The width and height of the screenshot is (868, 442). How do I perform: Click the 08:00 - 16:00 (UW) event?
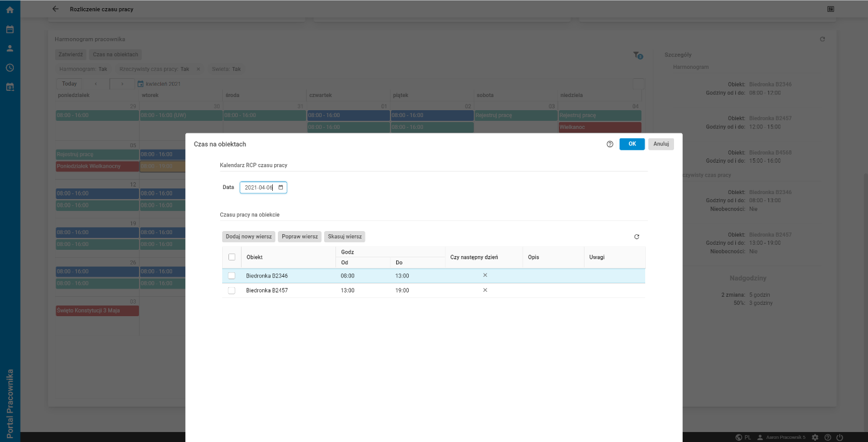181,115
